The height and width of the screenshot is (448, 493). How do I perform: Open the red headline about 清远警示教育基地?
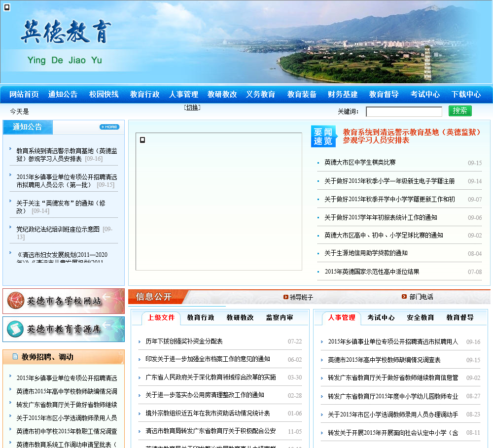412,136
